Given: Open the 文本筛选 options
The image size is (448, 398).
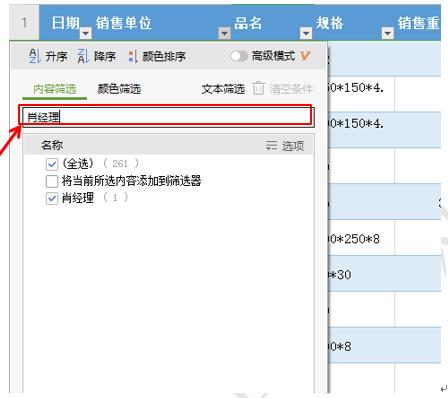Looking at the screenshot, I should click(x=223, y=89).
